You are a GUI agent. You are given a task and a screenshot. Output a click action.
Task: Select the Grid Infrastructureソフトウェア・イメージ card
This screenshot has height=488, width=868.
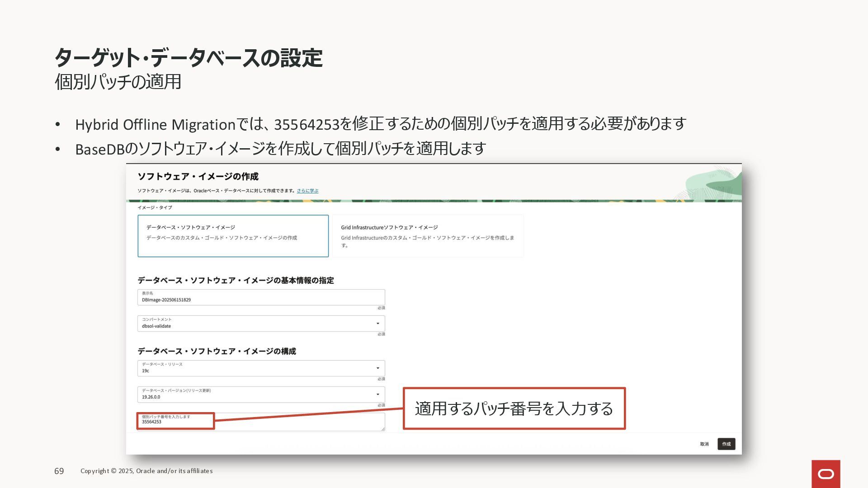coord(428,236)
